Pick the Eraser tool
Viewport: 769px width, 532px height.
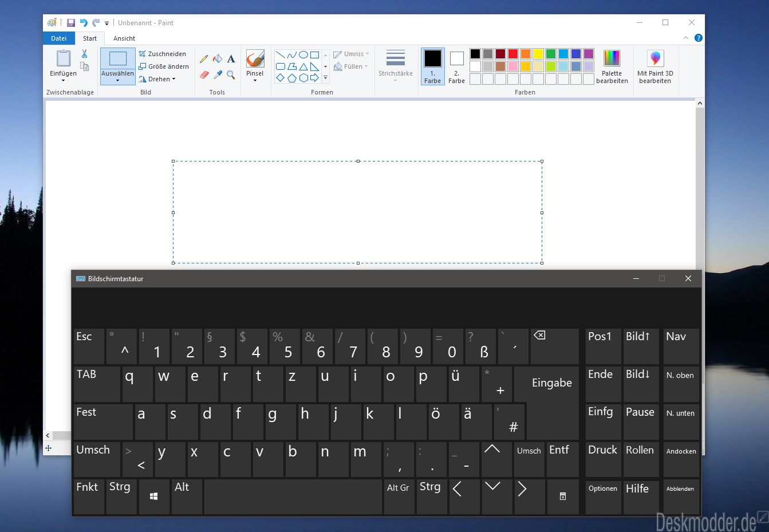(x=204, y=75)
